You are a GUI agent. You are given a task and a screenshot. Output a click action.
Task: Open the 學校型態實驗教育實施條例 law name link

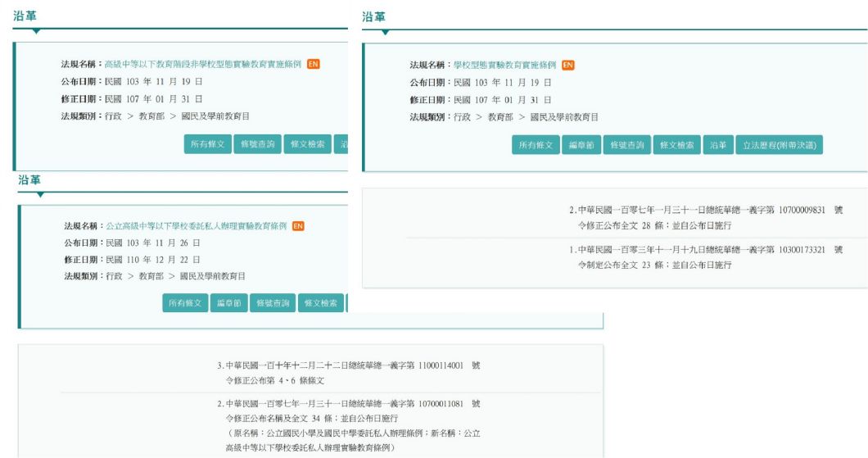coord(505,66)
